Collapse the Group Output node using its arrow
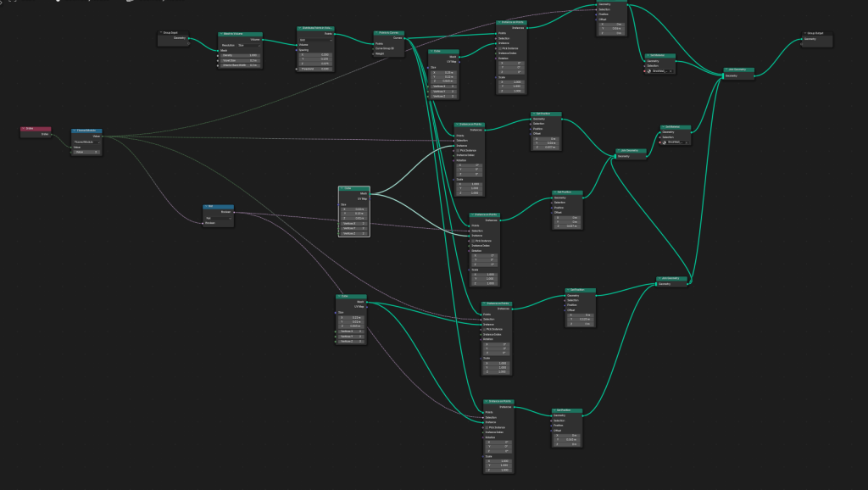Image resolution: width=868 pixels, height=490 pixels. [x=804, y=34]
